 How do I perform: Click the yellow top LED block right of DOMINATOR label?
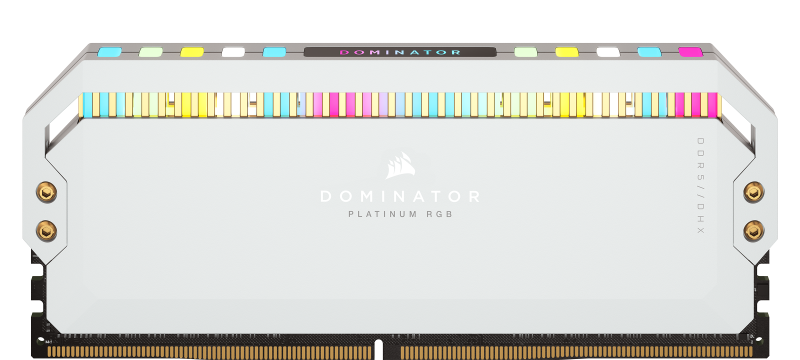click(567, 52)
